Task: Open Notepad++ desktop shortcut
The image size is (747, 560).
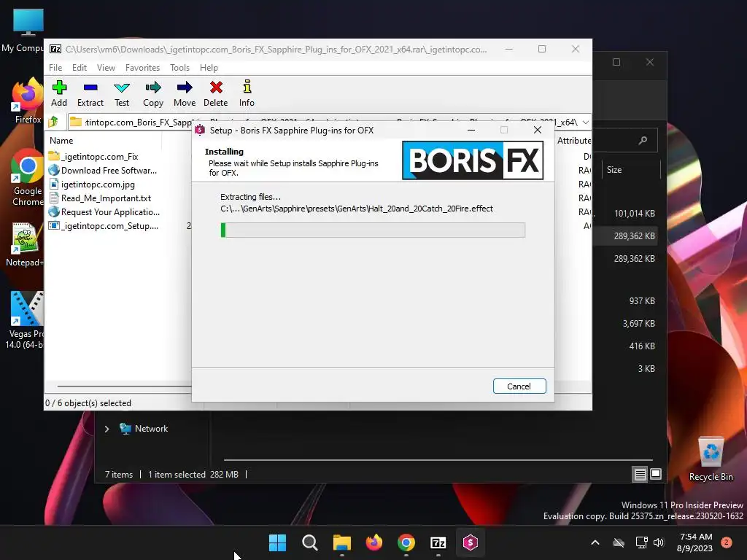Action: [x=25, y=244]
